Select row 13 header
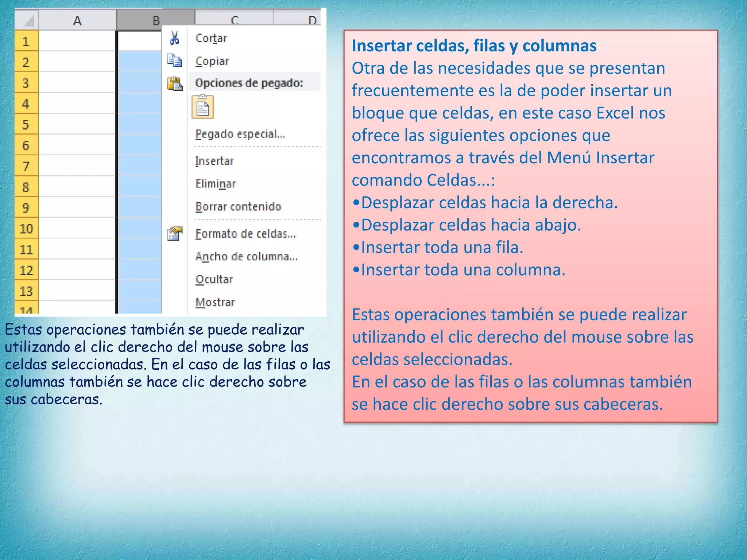Viewport: 747px width, 560px height. [26, 291]
